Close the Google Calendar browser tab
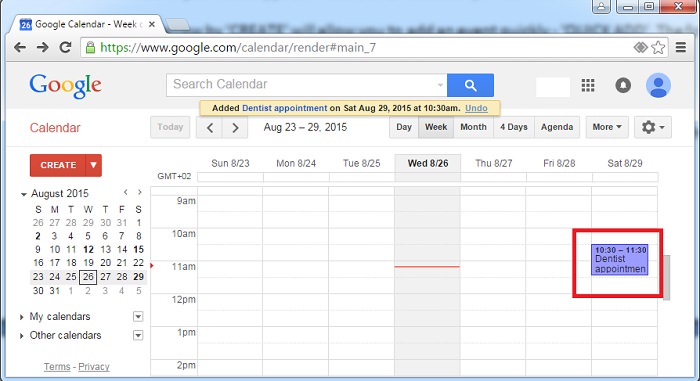The image size is (700, 381). [x=152, y=24]
